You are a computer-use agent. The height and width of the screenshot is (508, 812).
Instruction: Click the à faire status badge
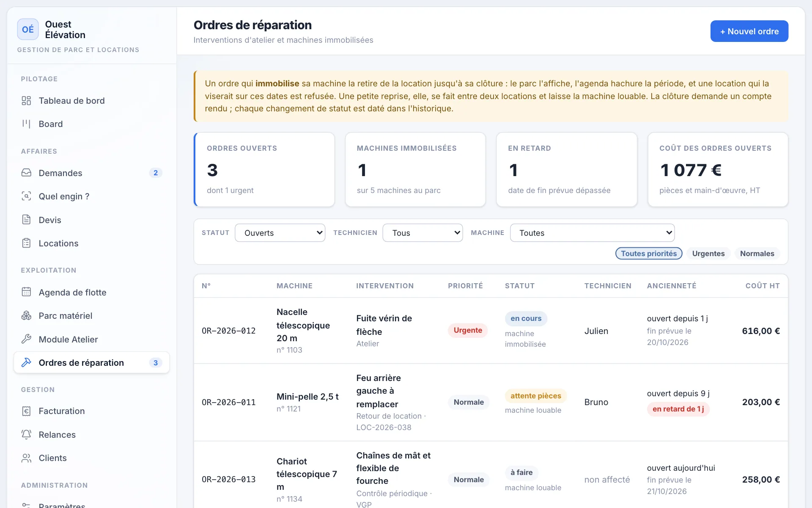[521, 472]
